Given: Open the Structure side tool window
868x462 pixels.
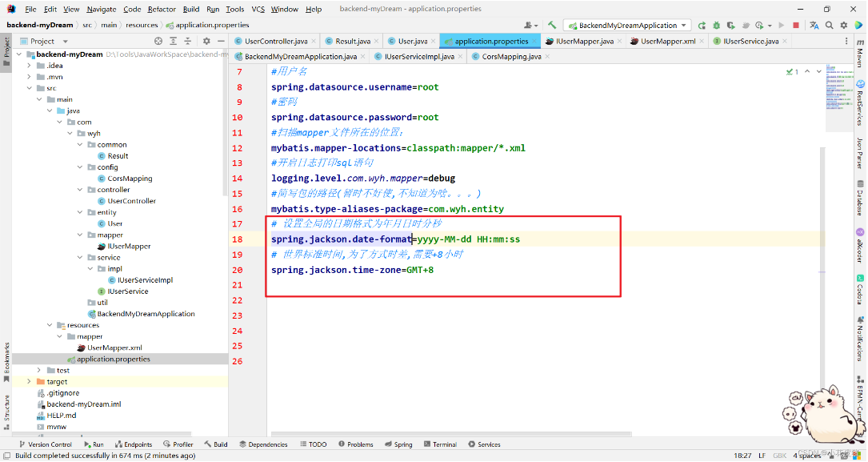Looking at the screenshot, I should point(6,412).
